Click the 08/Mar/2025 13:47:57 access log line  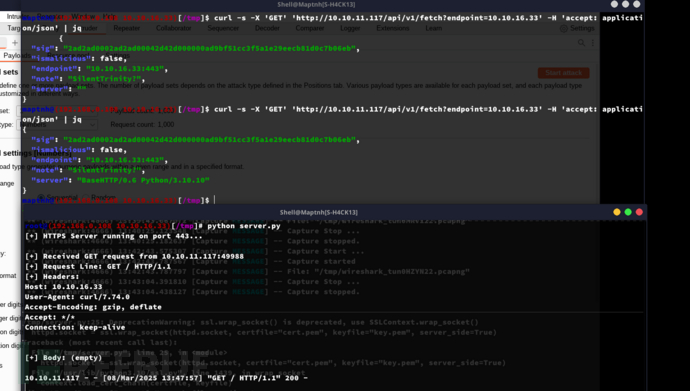[166, 378]
